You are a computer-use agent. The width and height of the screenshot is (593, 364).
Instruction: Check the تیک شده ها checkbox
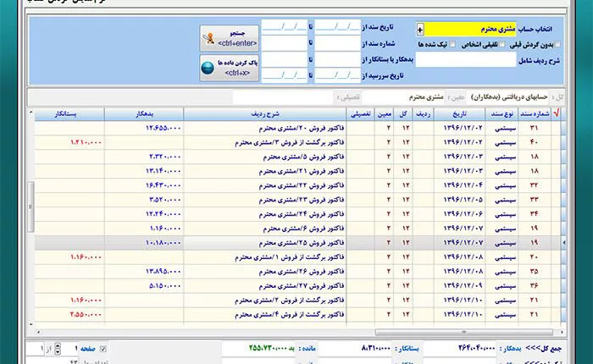tap(452, 45)
